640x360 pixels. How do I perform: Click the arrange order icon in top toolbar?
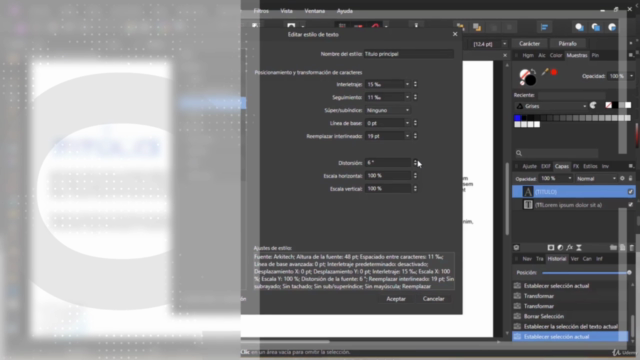pos(460,27)
